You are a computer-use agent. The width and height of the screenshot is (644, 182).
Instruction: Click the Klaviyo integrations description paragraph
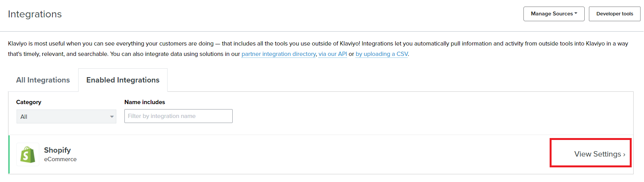click(x=318, y=49)
